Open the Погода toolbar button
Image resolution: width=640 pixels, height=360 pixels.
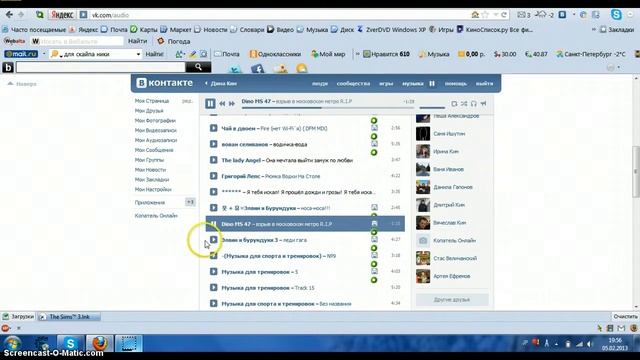coord(174,41)
